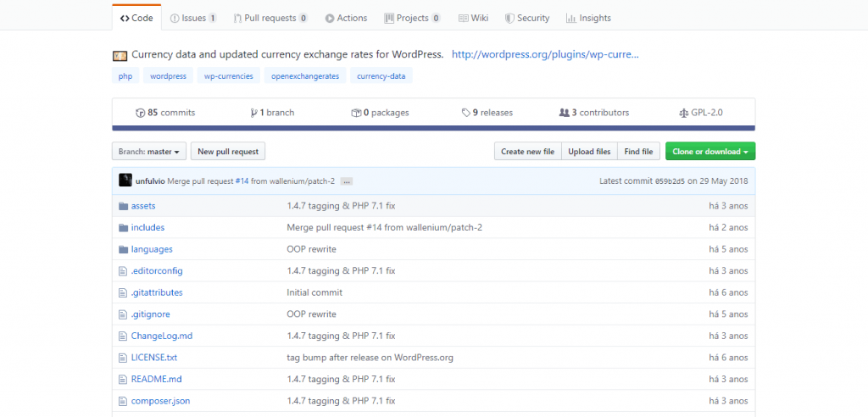Click the Pull requests tab icon
Viewport: 868px width, 417px height.
point(237,19)
